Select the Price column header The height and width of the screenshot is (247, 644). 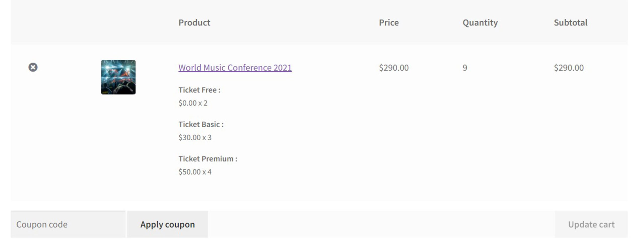point(389,22)
